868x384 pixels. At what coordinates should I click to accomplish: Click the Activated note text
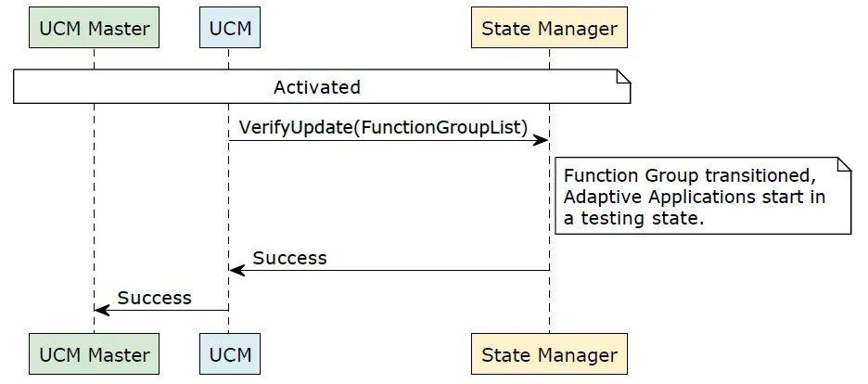(x=316, y=87)
